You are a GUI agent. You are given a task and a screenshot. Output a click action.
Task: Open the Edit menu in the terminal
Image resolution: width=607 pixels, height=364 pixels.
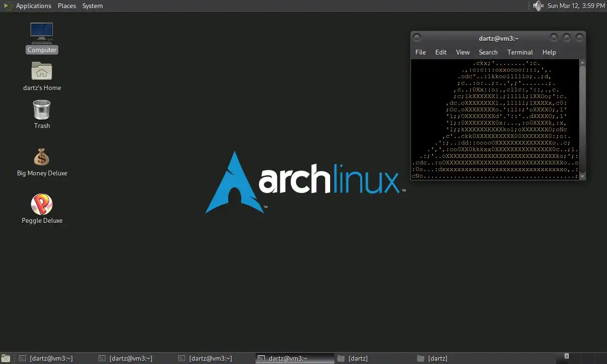pyautogui.click(x=441, y=52)
